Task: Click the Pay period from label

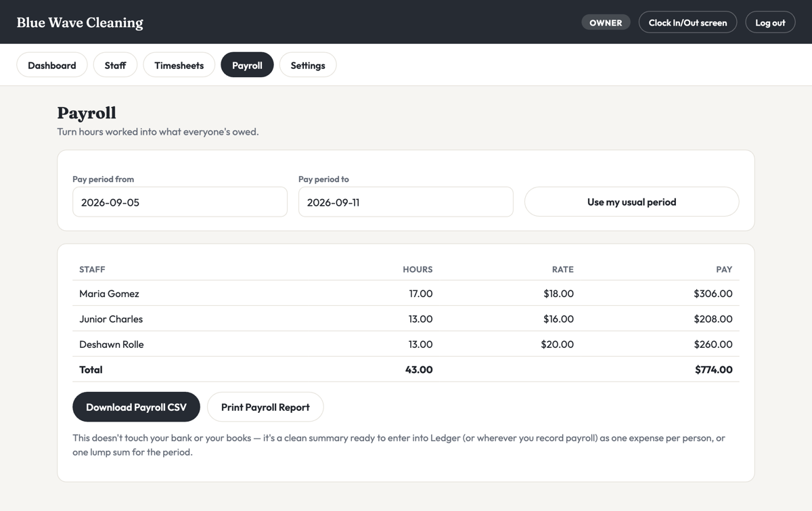Action: click(103, 179)
